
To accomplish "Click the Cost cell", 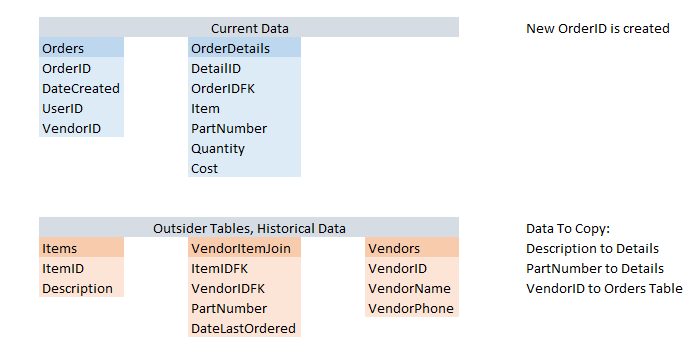I will [x=244, y=167].
